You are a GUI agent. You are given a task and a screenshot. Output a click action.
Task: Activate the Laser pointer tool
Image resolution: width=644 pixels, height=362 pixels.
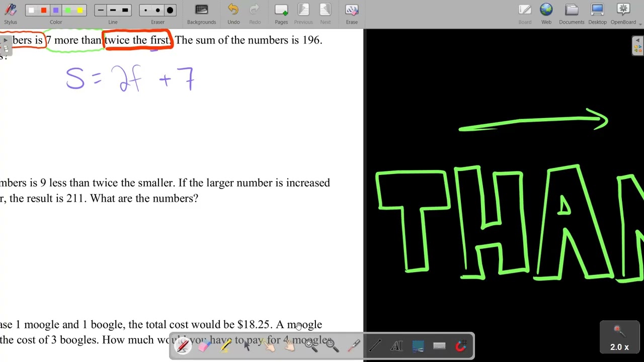tap(354, 345)
